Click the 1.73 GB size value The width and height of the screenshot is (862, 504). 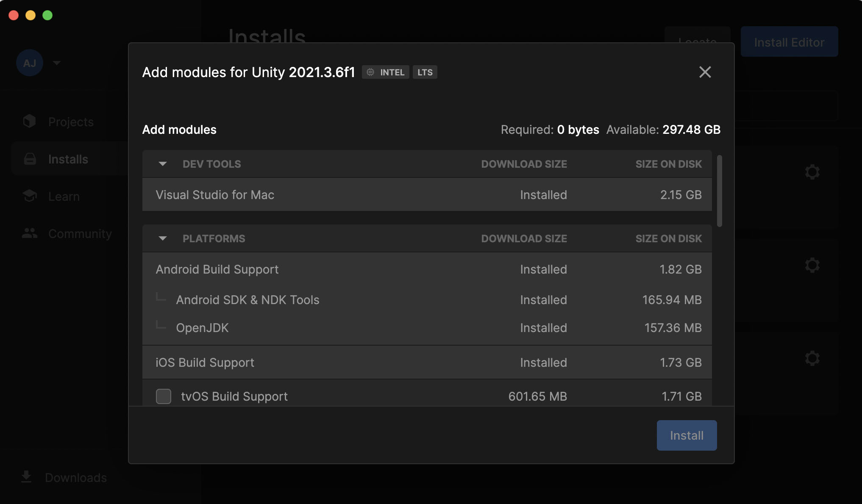tap(681, 363)
